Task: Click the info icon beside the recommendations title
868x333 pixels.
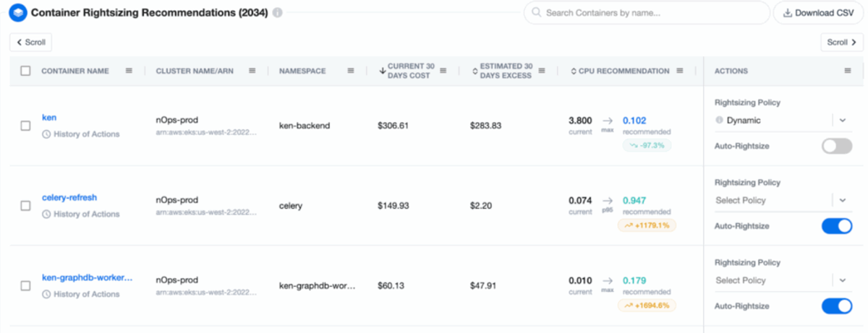Action: 278,13
